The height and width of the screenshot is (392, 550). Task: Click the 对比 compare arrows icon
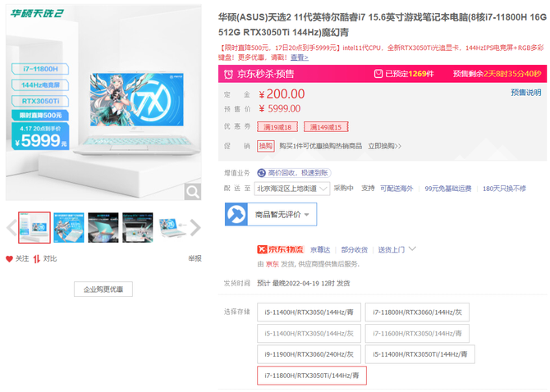click(36, 259)
